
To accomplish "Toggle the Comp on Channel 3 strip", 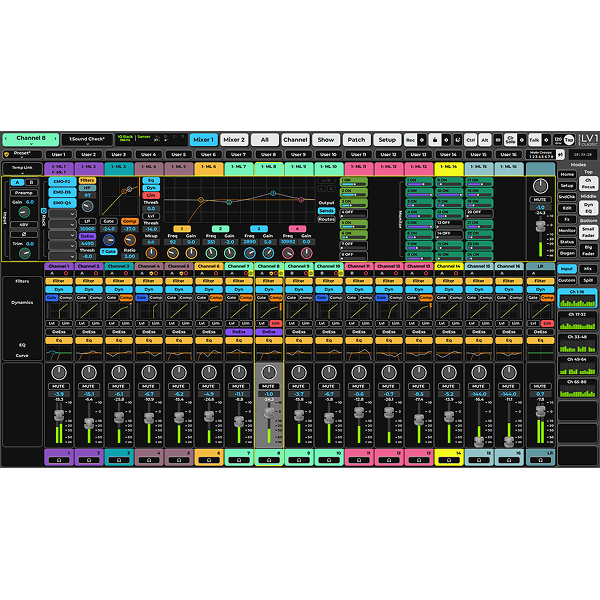I will pyautogui.click(x=126, y=298).
